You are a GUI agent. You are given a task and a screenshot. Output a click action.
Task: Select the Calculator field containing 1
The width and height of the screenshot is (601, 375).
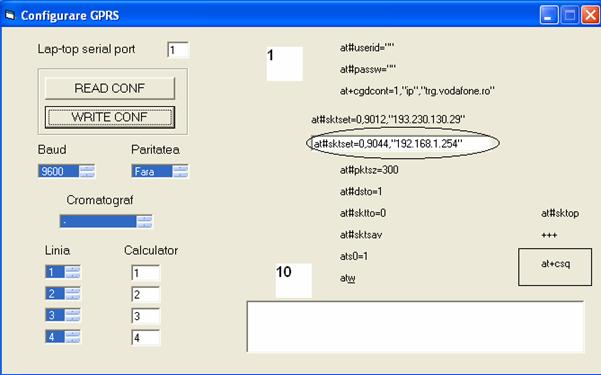pyautogui.click(x=146, y=273)
